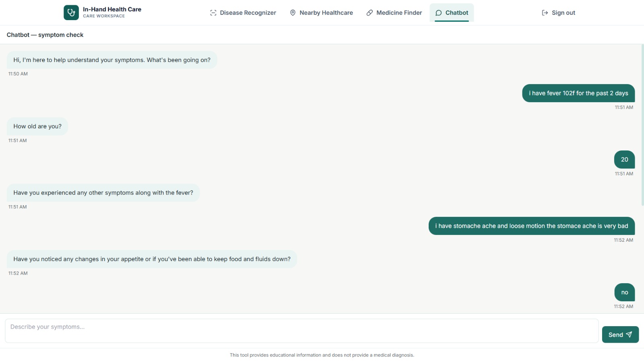
Task: Click the chat vertical scrollbar
Action: pyautogui.click(x=642, y=125)
